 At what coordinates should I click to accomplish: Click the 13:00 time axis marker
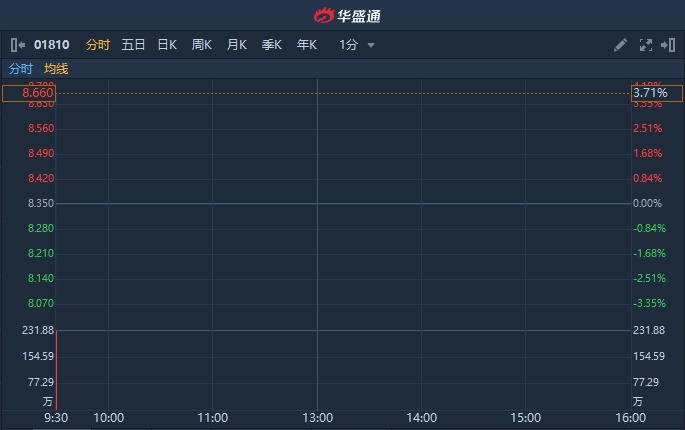pos(317,418)
